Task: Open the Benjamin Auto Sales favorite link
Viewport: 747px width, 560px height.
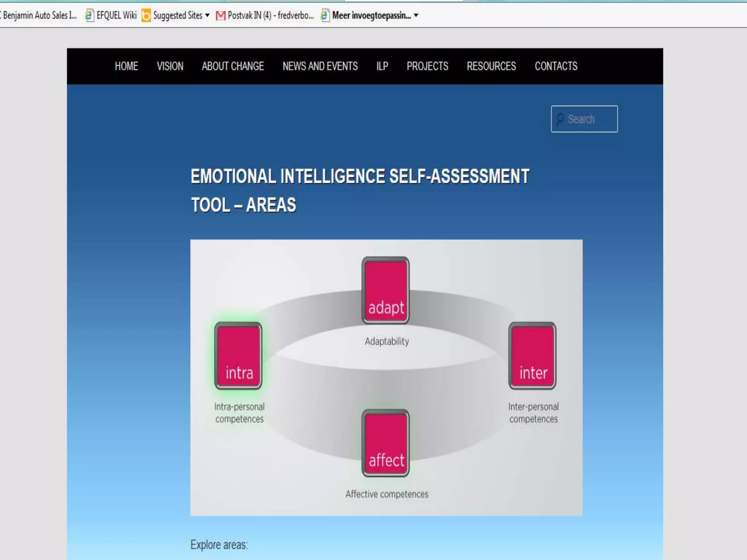Action: tap(39, 15)
